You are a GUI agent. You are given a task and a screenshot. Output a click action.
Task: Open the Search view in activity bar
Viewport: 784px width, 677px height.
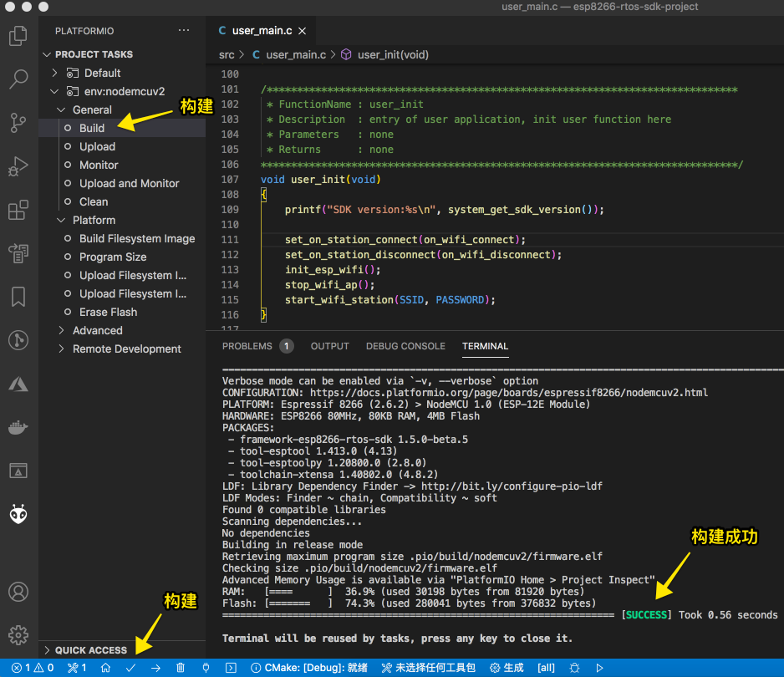point(18,79)
